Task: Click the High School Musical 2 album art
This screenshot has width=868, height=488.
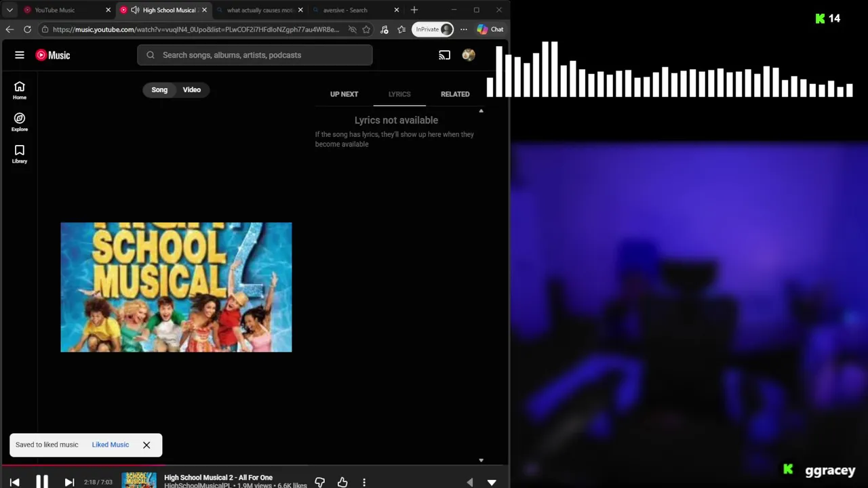Action: (176, 287)
